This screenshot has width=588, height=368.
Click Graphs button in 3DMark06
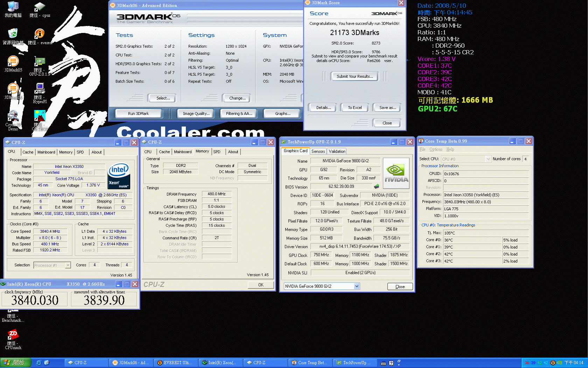click(282, 114)
